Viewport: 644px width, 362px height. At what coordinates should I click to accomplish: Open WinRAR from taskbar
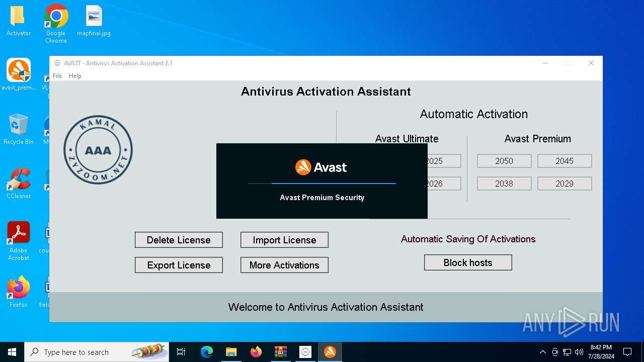click(x=280, y=352)
